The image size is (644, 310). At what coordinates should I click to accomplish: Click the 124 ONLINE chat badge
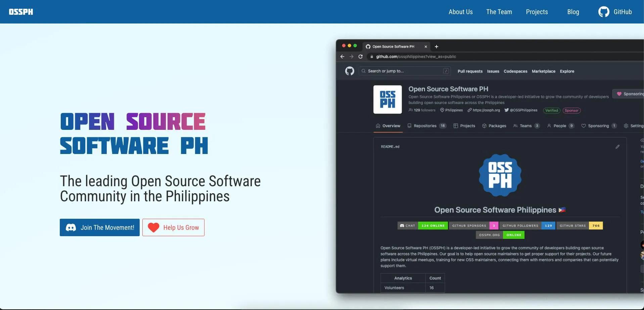click(x=433, y=226)
